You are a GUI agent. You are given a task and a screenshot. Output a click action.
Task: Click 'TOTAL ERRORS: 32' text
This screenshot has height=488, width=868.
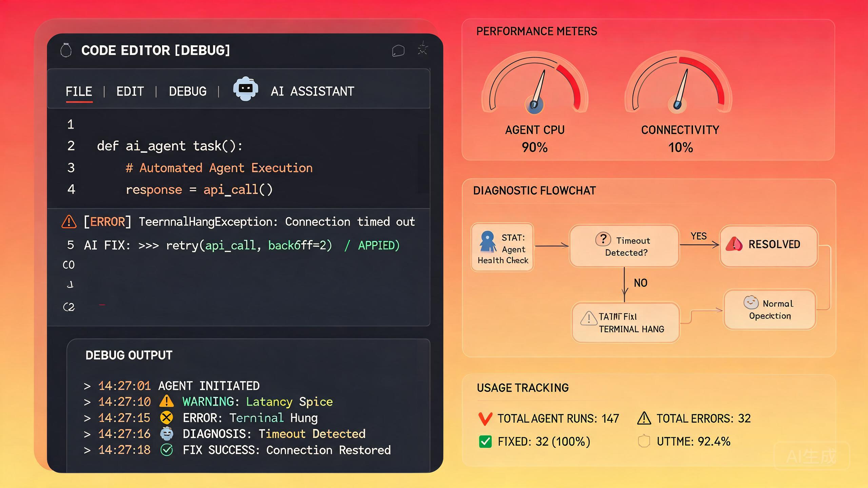pyautogui.click(x=704, y=419)
